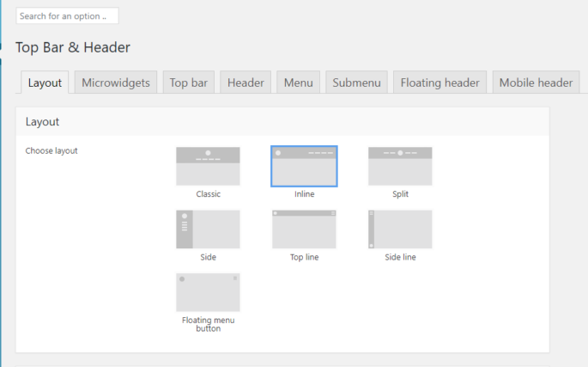Select the Classic header layout thumbnail
The image size is (588, 367).
(208, 166)
